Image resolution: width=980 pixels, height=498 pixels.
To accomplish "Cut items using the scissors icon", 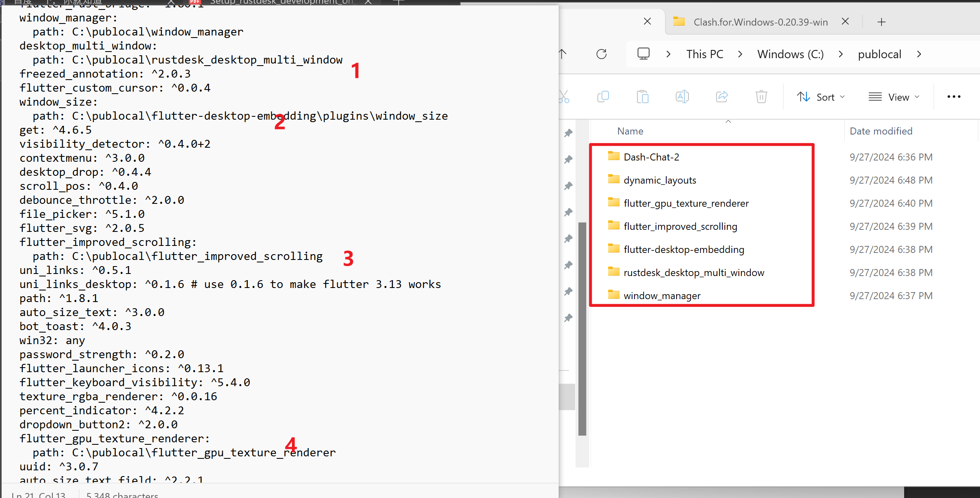I will 563,97.
